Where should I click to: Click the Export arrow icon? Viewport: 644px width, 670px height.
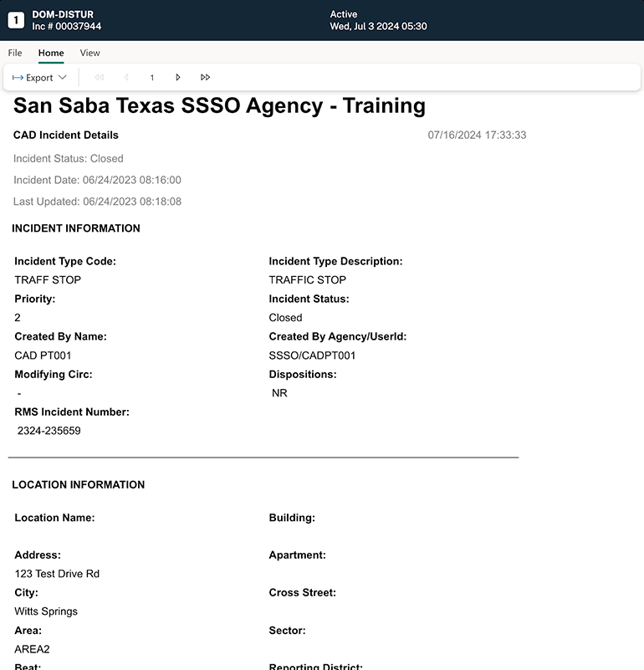pyautogui.click(x=18, y=78)
